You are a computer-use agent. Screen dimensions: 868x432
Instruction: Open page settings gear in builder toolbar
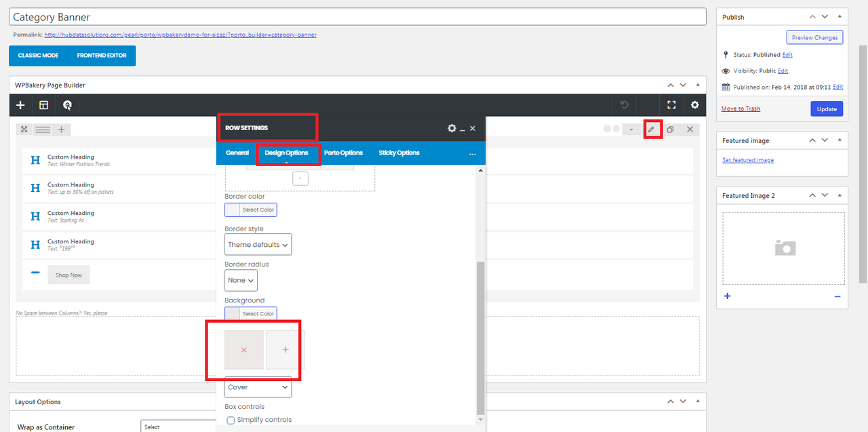tap(694, 105)
